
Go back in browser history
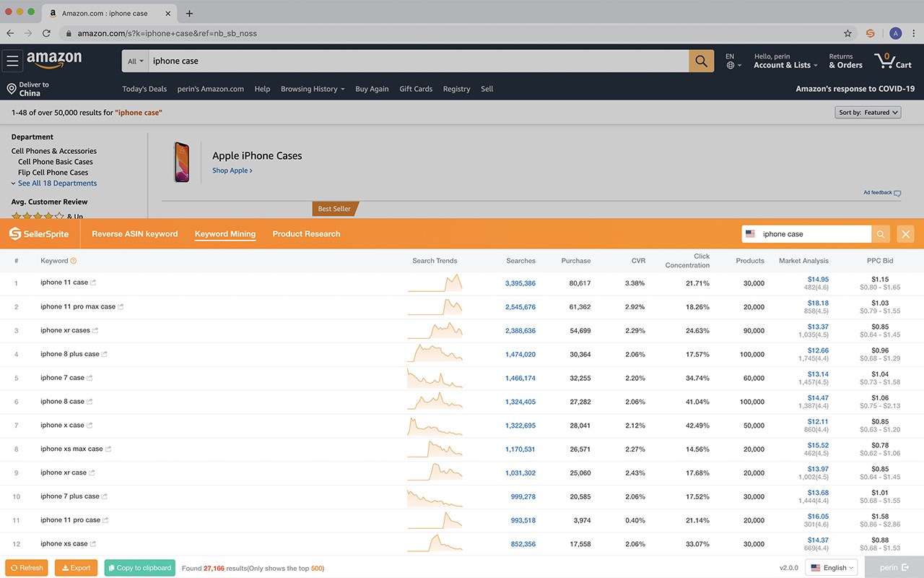click(10, 33)
